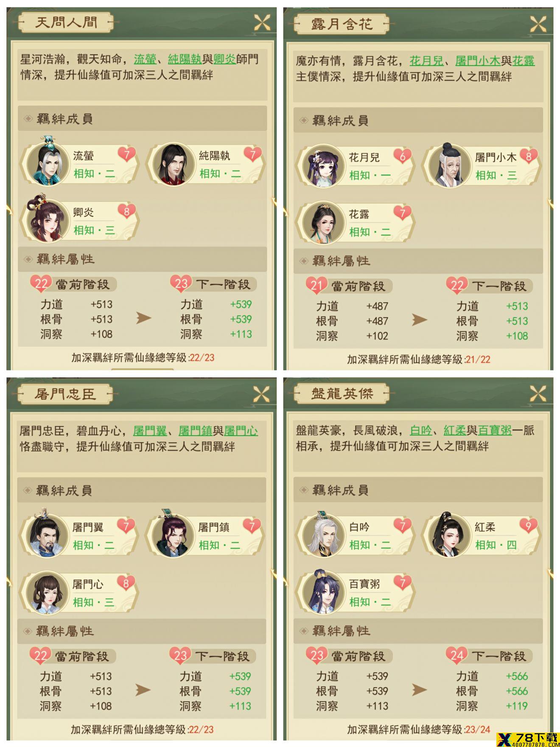Select 屠門小木 elder portrait
The image size is (560, 747).
448,165
